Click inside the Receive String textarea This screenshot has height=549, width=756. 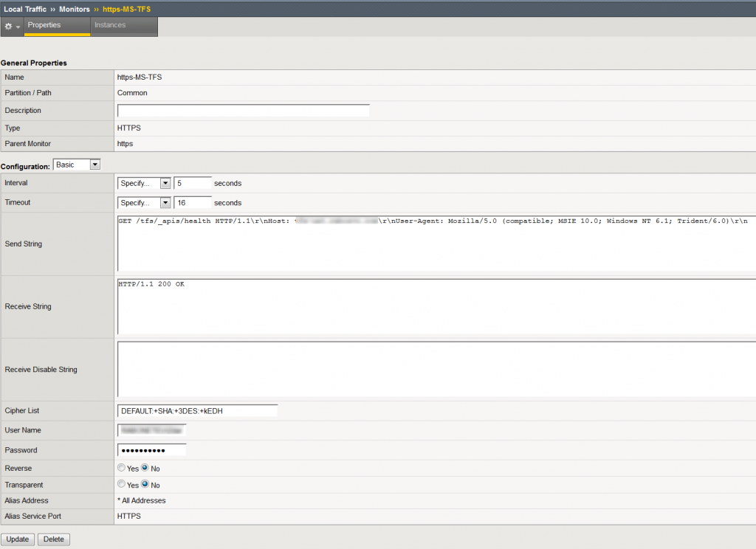click(x=436, y=306)
